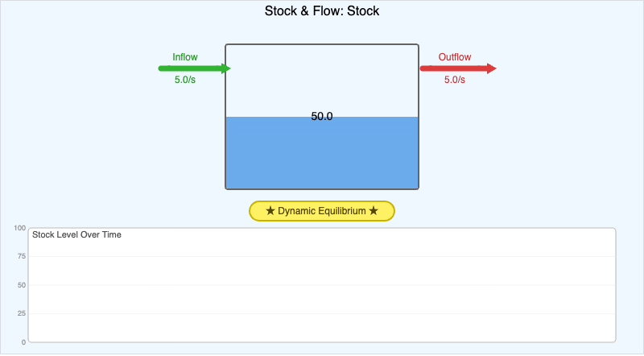Click the green Inflow label

click(x=185, y=57)
